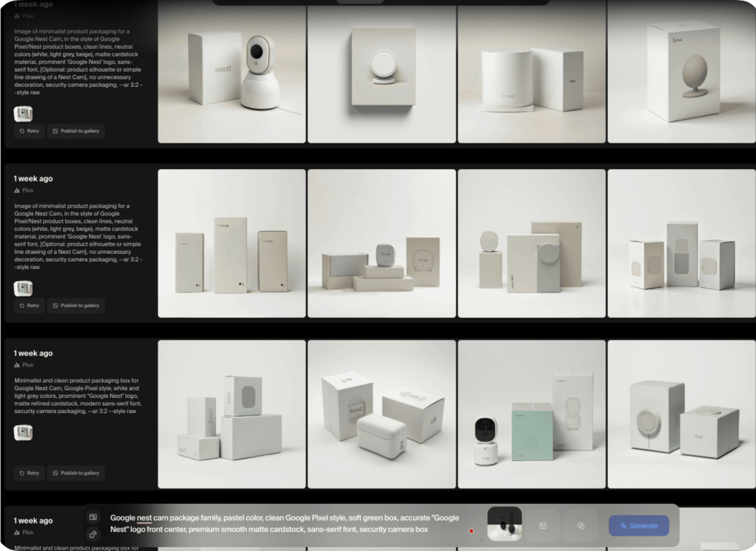Open the image of three white boxes with window cutouts
The height and width of the screenshot is (551, 756).
(x=682, y=244)
